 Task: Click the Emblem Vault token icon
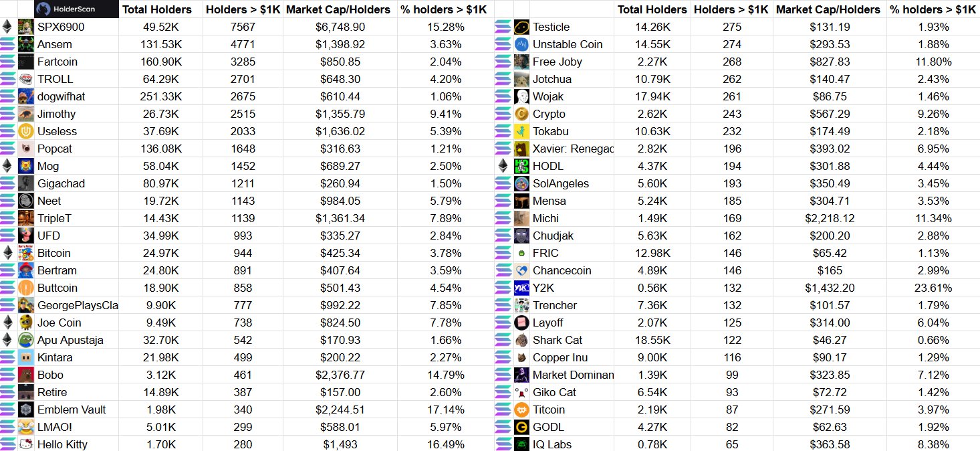(26, 410)
